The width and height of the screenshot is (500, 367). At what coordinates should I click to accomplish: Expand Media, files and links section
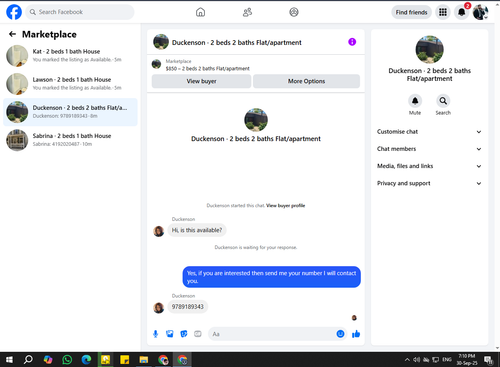(429, 166)
